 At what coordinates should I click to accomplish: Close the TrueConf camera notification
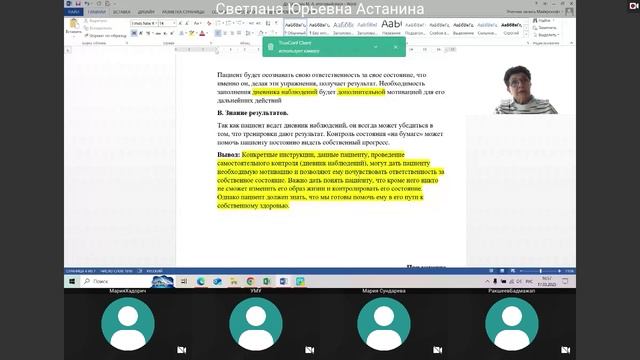(x=396, y=47)
